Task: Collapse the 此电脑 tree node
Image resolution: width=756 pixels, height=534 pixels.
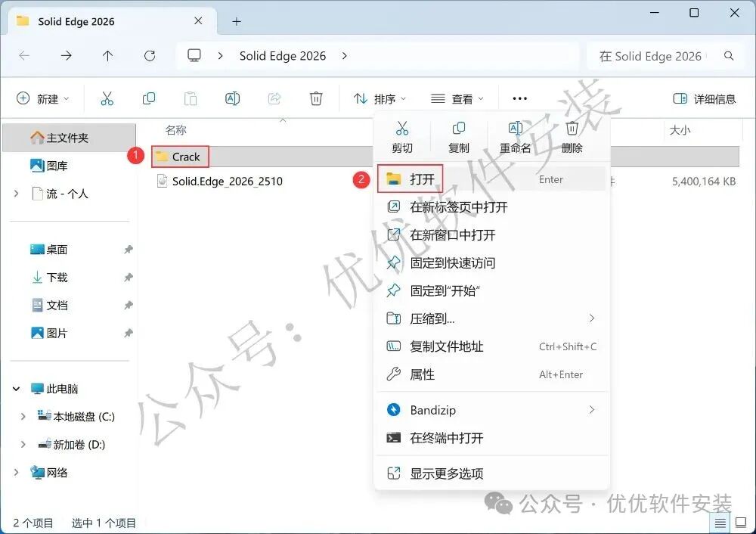Action: pyautogui.click(x=17, y=389)
